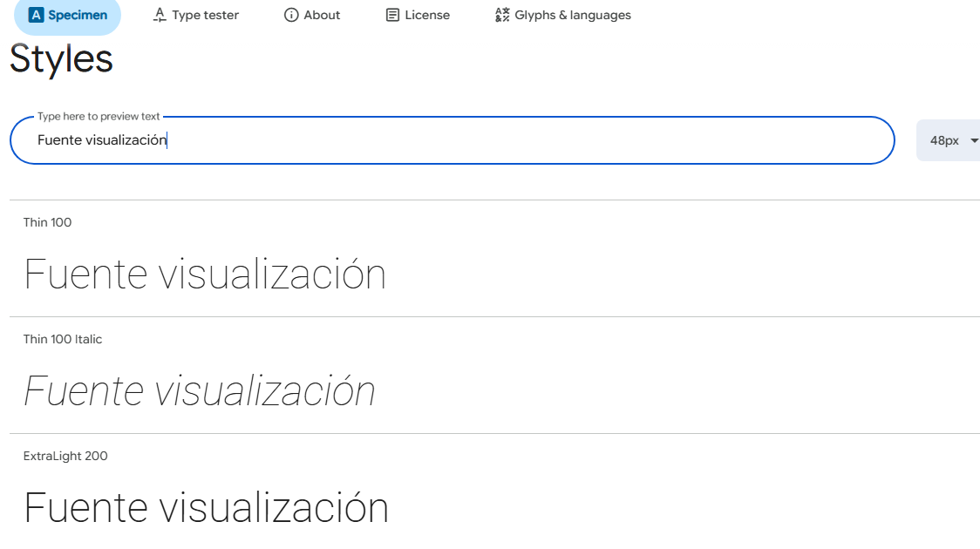980x549 pixels.
Task: Click the Thin 100 Italic sample text
Action: 200,391
